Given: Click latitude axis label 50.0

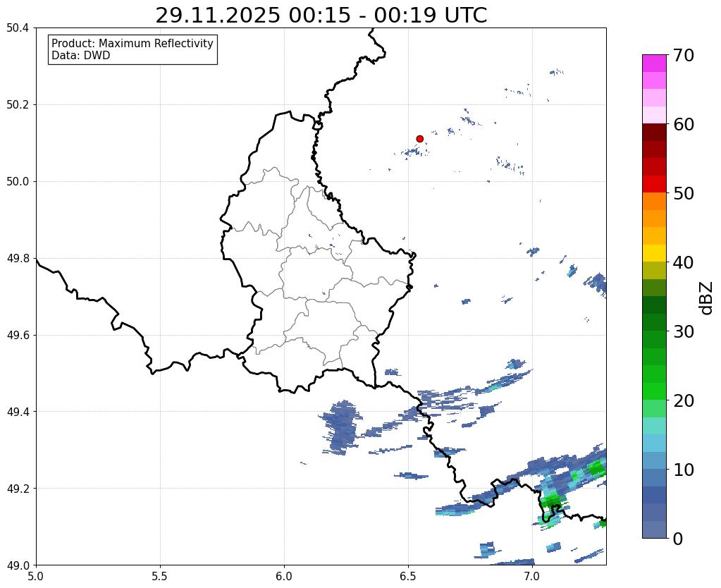Looking at the screenshot, I should [18, 182].
